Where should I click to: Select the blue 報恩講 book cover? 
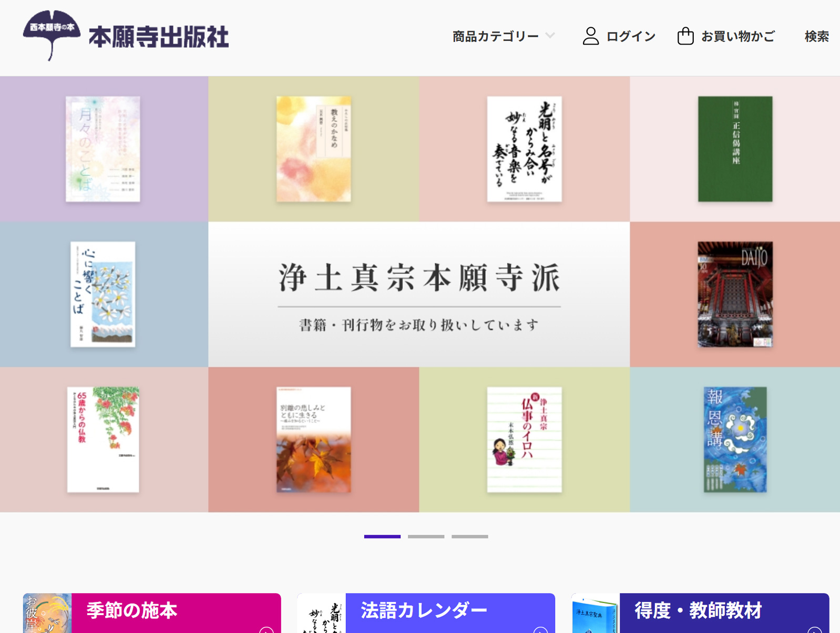tap(735, 440)
